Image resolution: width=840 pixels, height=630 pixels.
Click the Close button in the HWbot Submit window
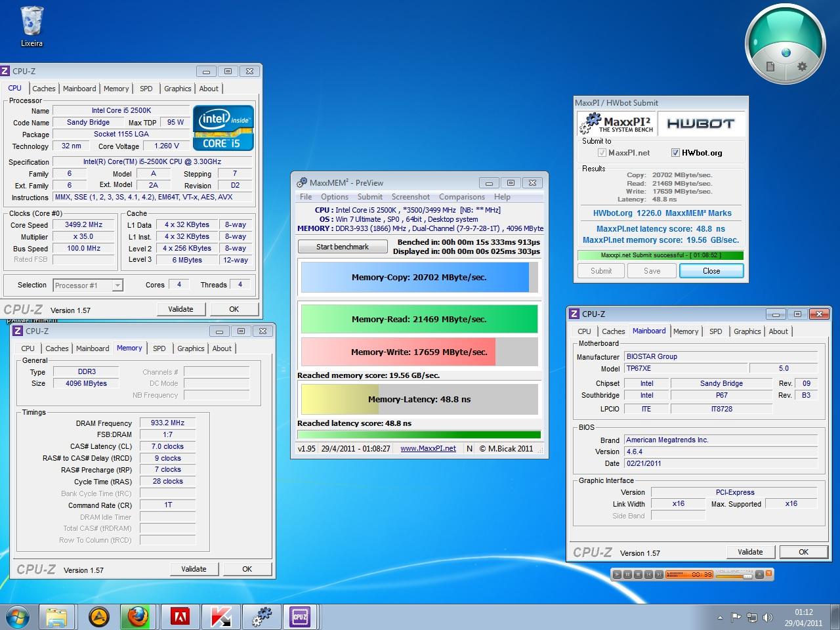[x=711, y=271]
